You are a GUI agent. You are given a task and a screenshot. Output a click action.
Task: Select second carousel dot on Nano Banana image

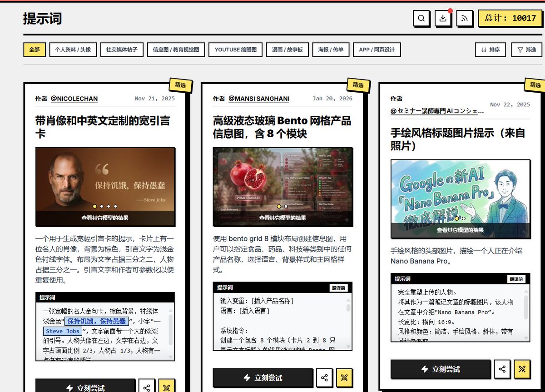(x=464, y=218)
